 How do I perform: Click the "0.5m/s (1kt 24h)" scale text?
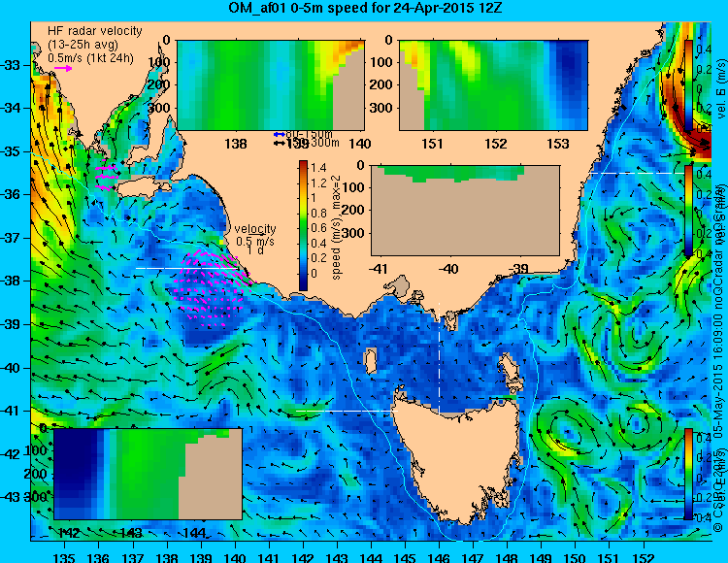(x=90, y=58)
